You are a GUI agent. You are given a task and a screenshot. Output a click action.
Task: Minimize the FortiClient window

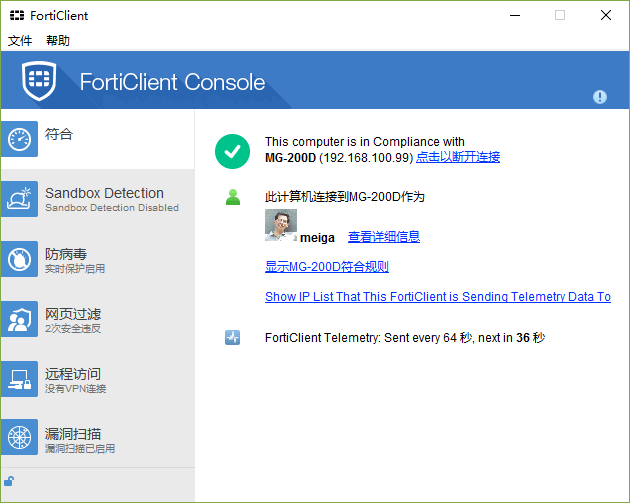[x=515, y=15]
